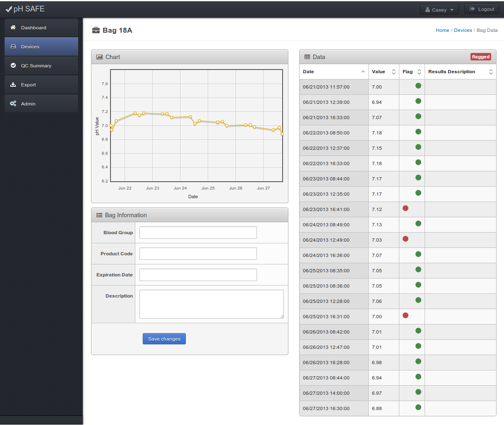The width and height of the screenshot is (504, 425).
Task: Click red flag dot for 06/25/2013 16:31:00
Action: 406,315
